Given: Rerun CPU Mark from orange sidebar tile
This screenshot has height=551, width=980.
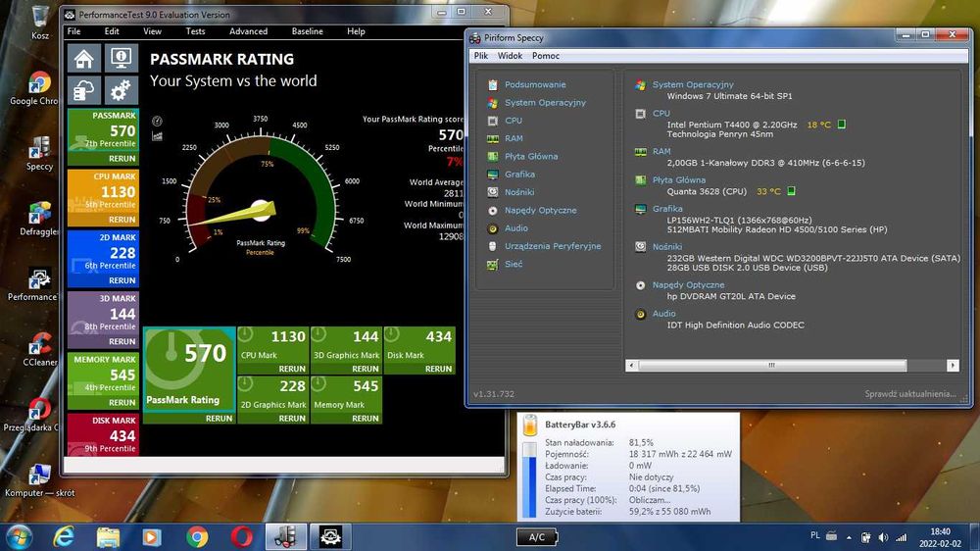Looking at the screenshot, I should [x=122, y=221].
